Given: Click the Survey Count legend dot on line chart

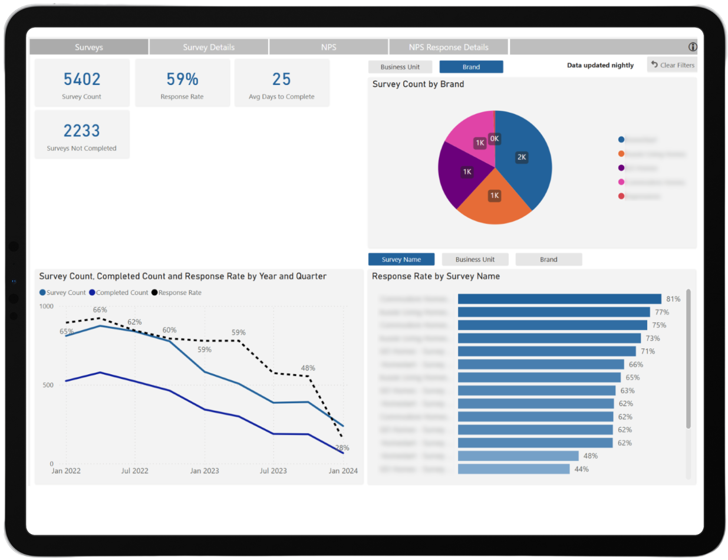Looking at the screenshot, I should click(41, 292).
